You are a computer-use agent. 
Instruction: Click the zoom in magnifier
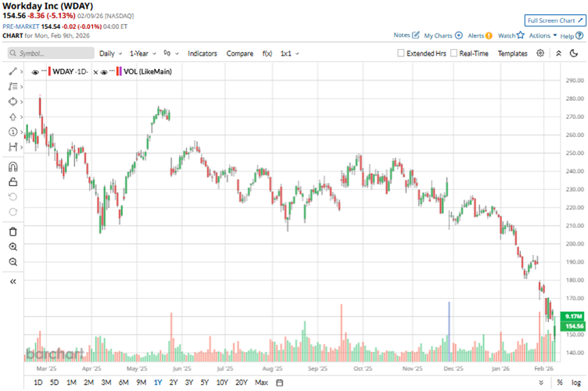pos(13,246)
